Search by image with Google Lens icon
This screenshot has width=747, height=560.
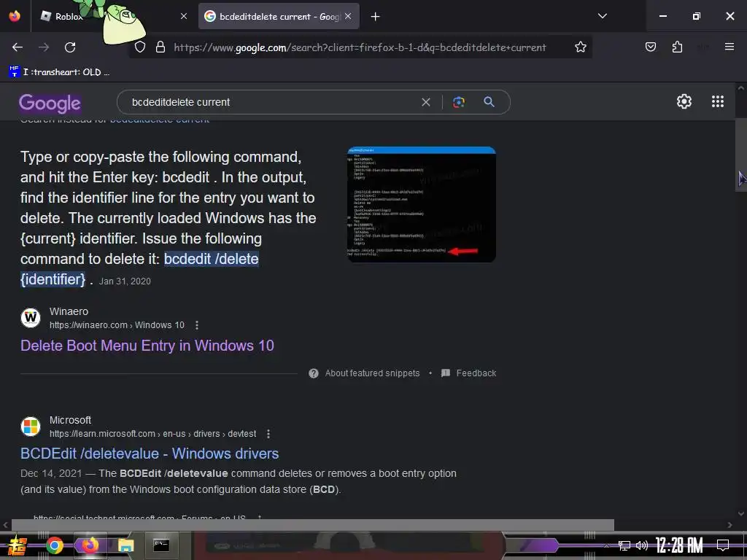point(458,102)
